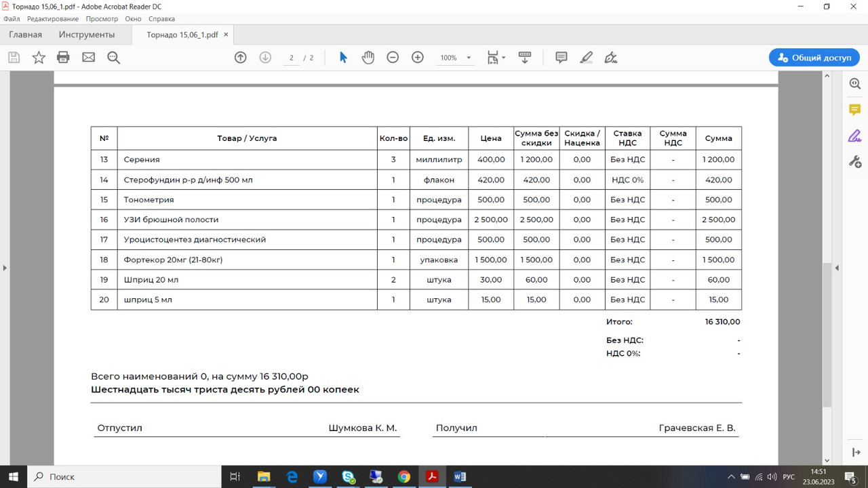Click the Save file icon
Viewport: 868px width, 488px height.
tap(14, 58)
